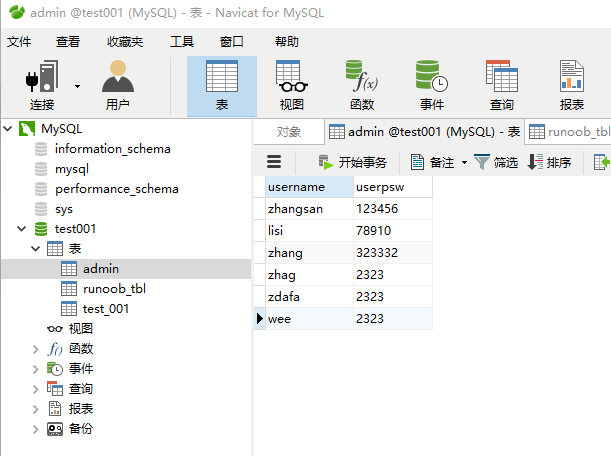Select the 视图 node in the tree
Image resolution: width=611 pixels, height=456 pixels.
pos(81,329)
